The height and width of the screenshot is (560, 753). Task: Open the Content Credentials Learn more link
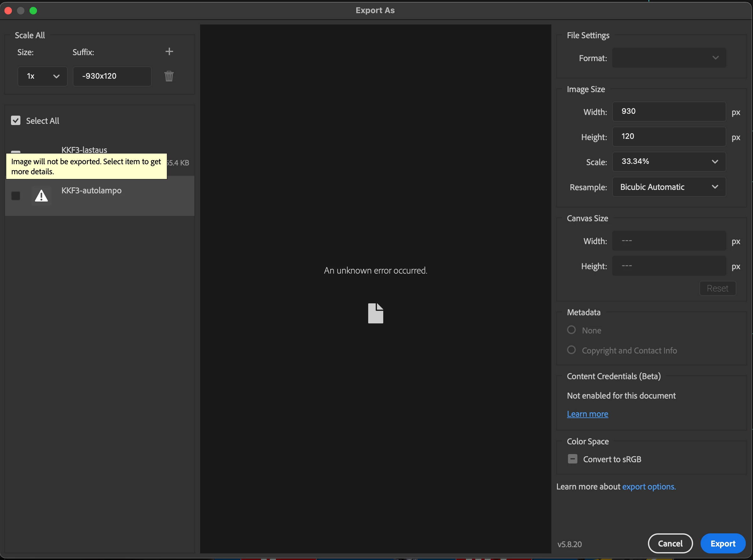click(587, 414)
